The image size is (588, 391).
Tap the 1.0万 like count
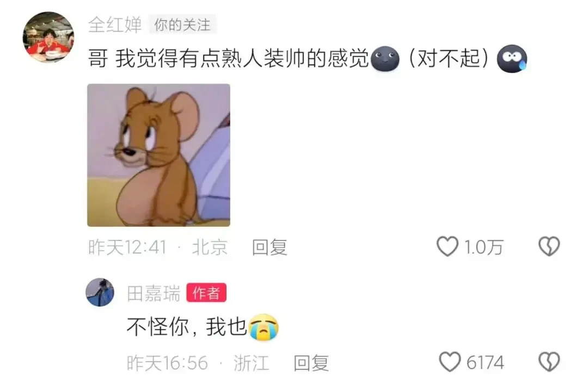click(x=483, y=247)
